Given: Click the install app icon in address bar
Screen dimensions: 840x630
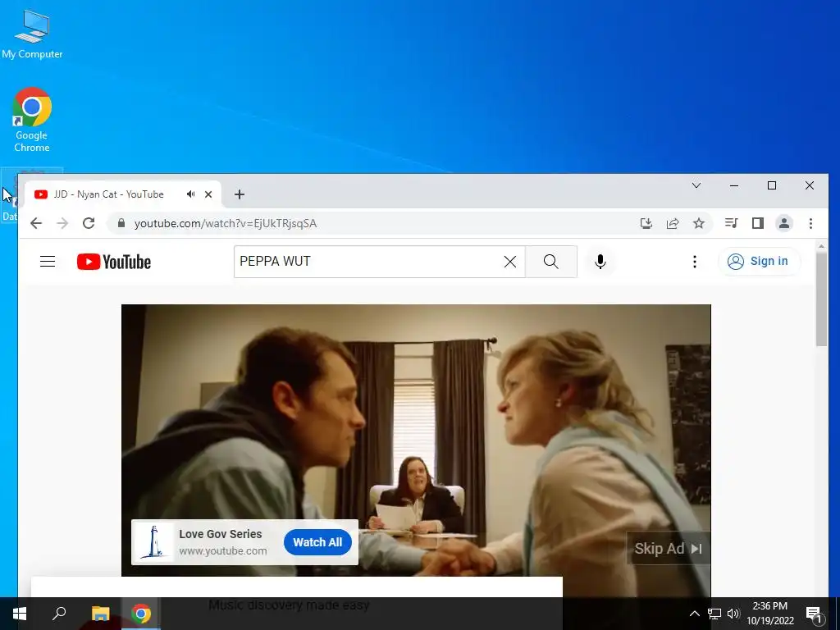Looking at the screenshot, I should pyautogui.click(x=646, y=223).
